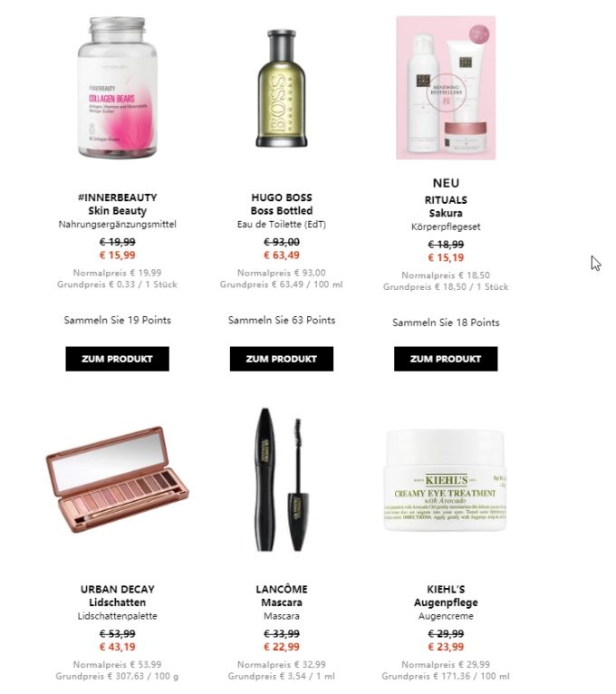Click ZUM PRODUKT under Rituals Sakura
This screenshot has height=694, width=616.
[446, 359]
